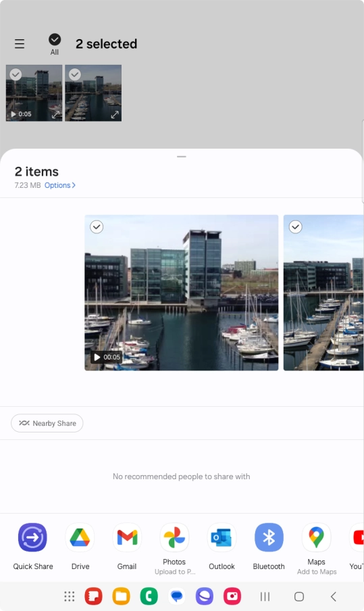Open the Drive share option
The image size is (364, 611).
click(80, 537)
